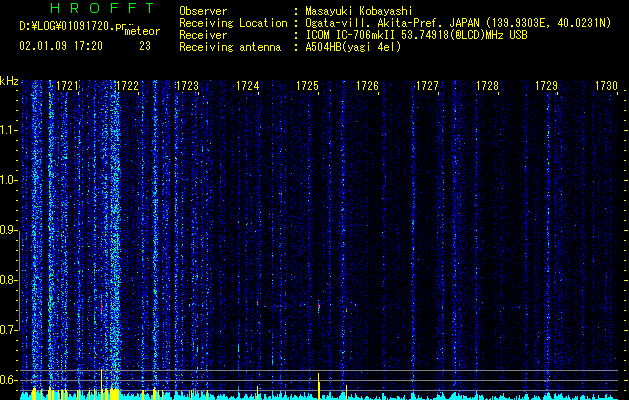The width and height of the screenshot is (629, 400).
Task: Click the kHz axis unit label
Action: [9, 81]
